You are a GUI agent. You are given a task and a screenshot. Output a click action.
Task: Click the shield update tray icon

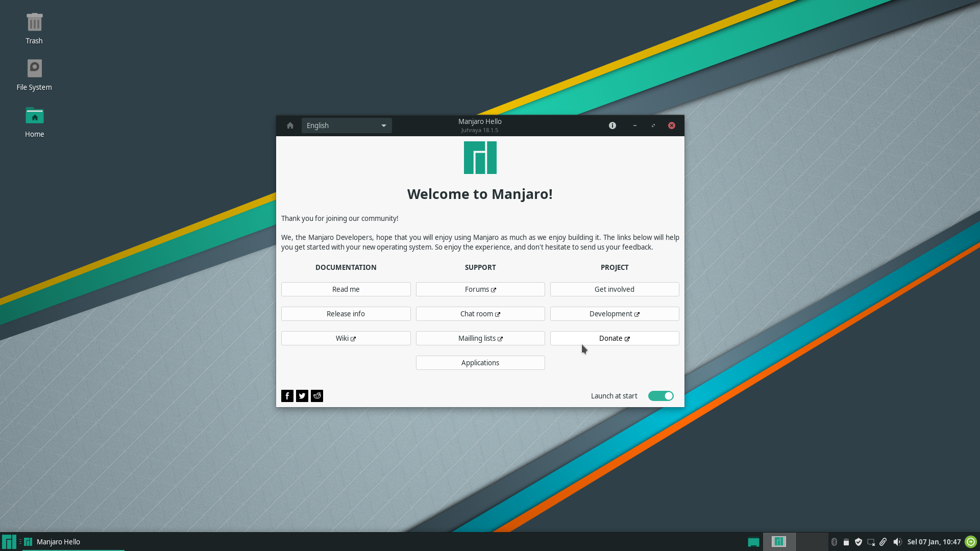859,542
